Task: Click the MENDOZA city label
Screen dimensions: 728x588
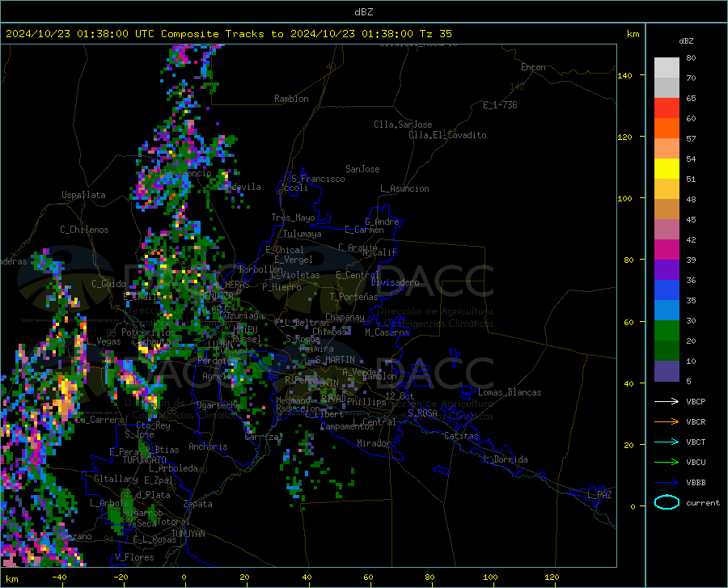Action: click(216, 295)
